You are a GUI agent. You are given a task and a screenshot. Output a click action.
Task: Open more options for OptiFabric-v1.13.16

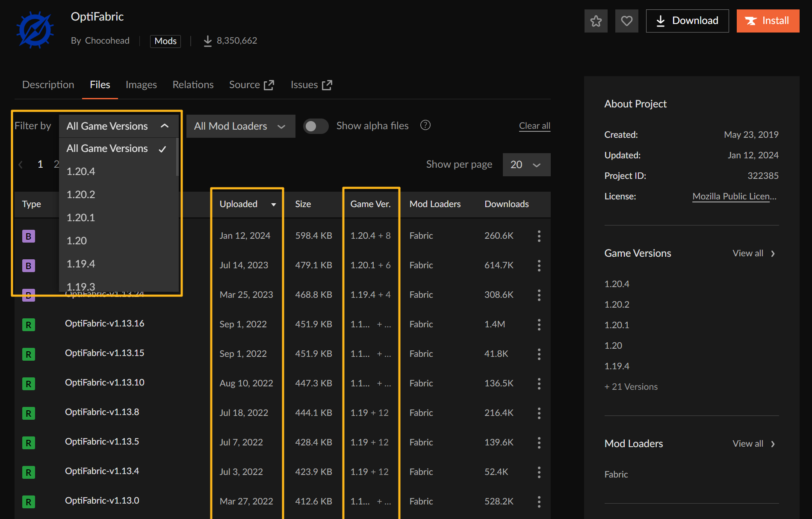pos(539,325)
